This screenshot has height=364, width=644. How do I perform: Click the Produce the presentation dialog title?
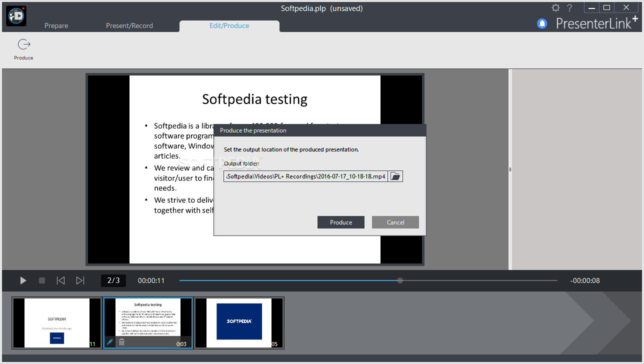click(253, 130)
